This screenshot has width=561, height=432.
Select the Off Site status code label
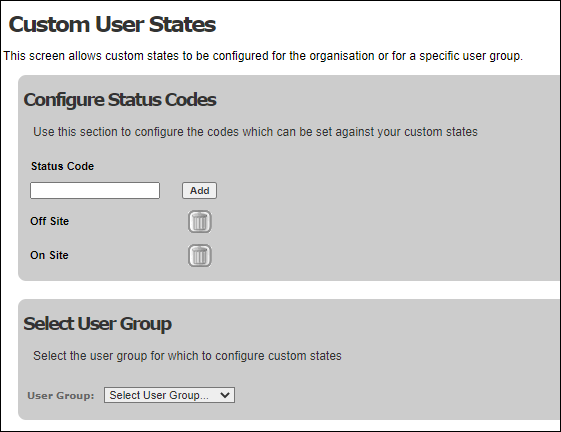pos(49,221)
